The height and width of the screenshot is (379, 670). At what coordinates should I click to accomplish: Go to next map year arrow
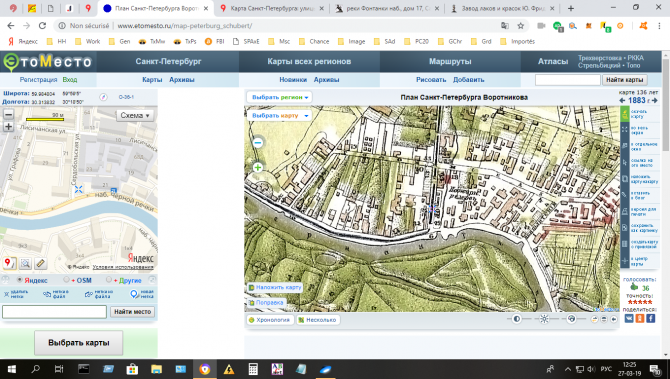click(655, 100)
